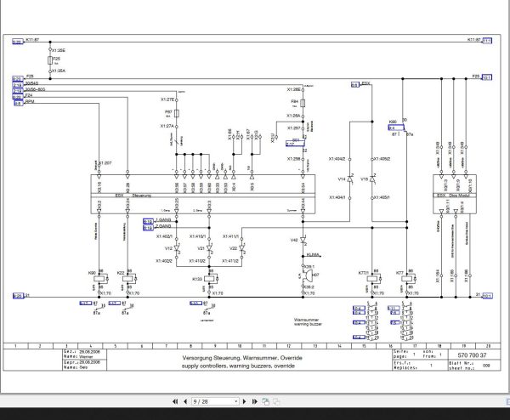Click column number 10 in the grid ruler
Image resolution: width=510 pixels, height=420 pixels.
click(x=240, y=346)
